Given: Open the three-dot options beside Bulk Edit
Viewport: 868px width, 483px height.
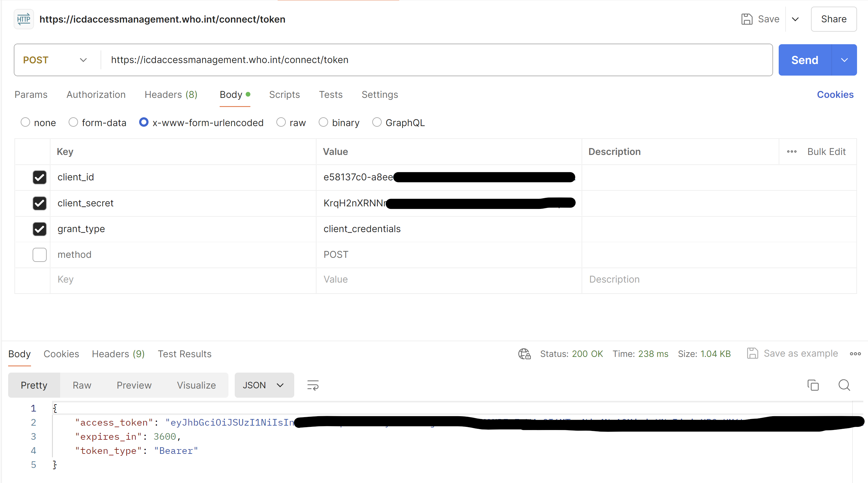Looking at the screenshot, I should pos(792,152).
